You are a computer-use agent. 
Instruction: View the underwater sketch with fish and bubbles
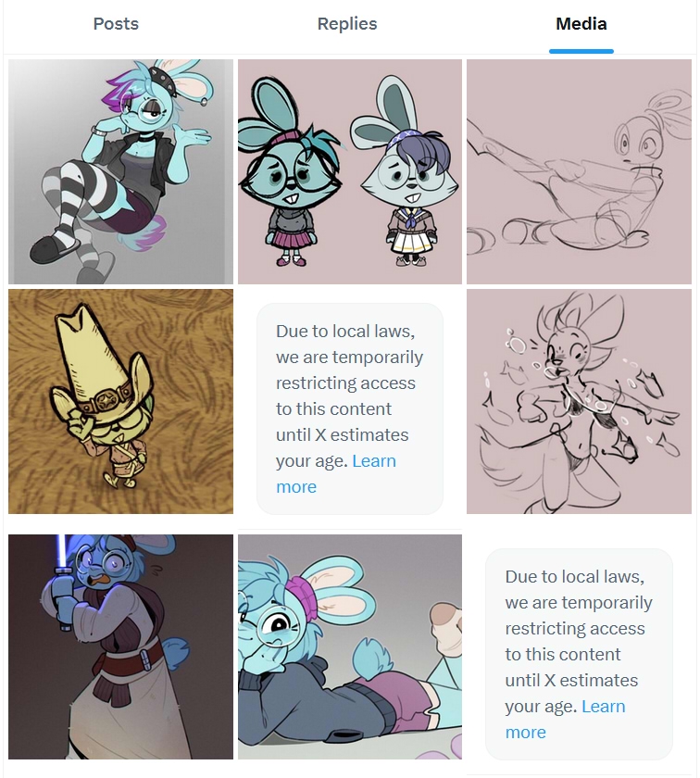click(x=579, y=401)
